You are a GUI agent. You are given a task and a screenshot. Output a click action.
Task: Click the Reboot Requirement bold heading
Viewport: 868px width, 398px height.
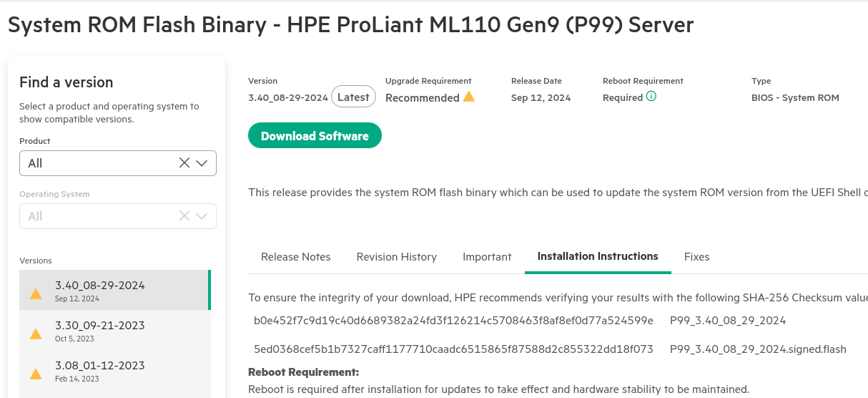[x=303, y=372]
